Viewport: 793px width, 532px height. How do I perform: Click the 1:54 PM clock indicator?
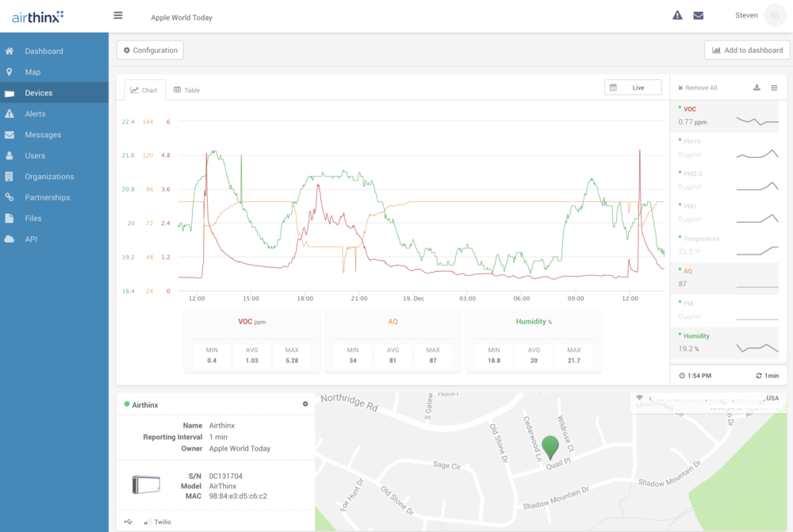tap(695, 376)
